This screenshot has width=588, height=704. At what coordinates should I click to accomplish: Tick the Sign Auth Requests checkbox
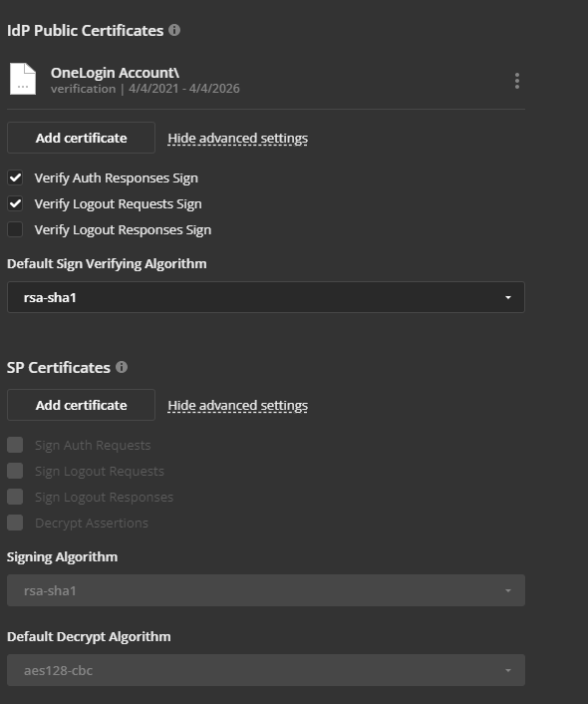pos(15,445)
